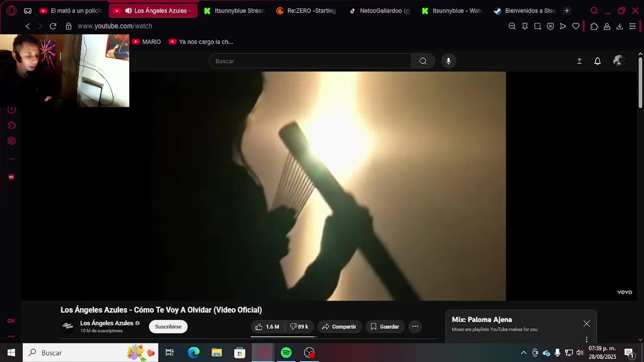The height and width of the screenshot is (362, 644).
Task: Click the uBlock icon in the sidebar
Action: pos(11,177)
